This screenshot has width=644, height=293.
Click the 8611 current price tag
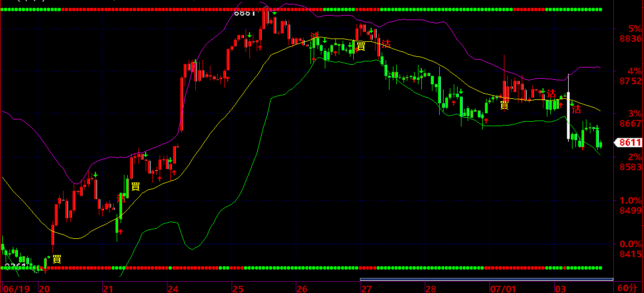click(630, 143)
